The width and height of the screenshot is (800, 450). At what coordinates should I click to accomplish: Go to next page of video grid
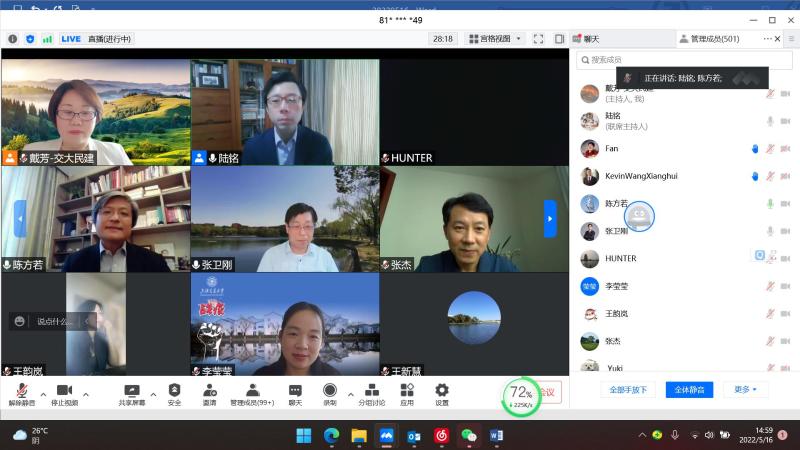(550, 218)
